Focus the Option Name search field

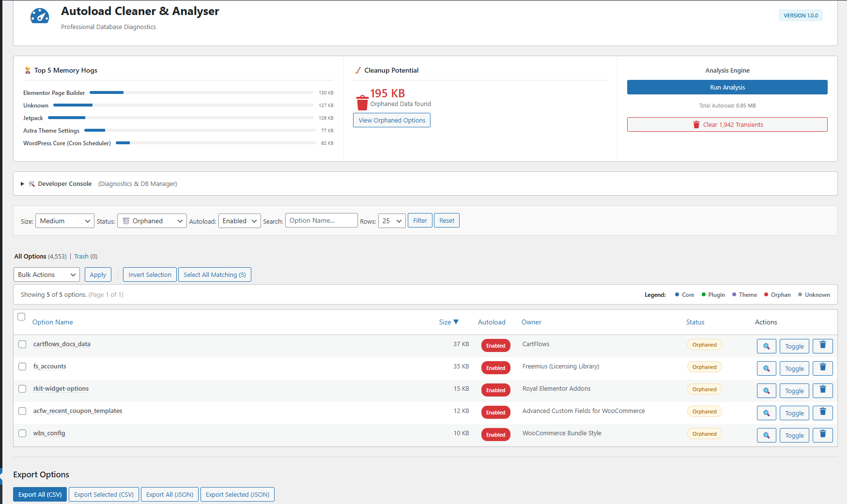[x=321, y=220]
